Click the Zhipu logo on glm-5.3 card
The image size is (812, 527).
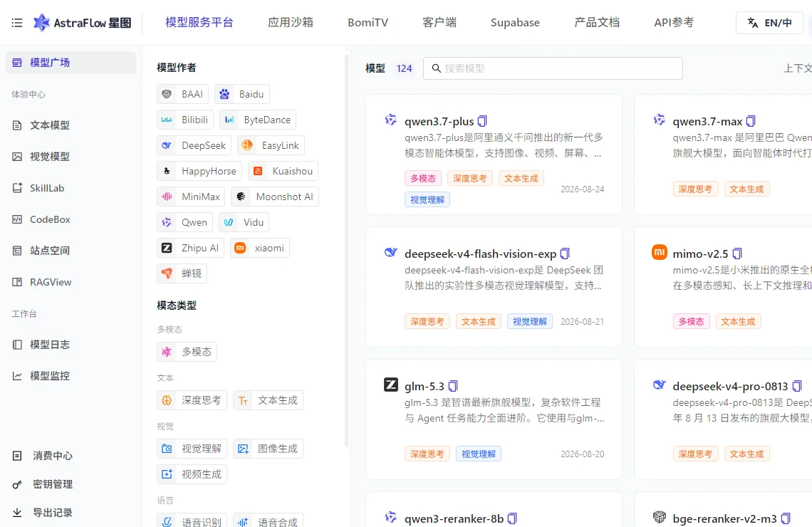(391, 385)
